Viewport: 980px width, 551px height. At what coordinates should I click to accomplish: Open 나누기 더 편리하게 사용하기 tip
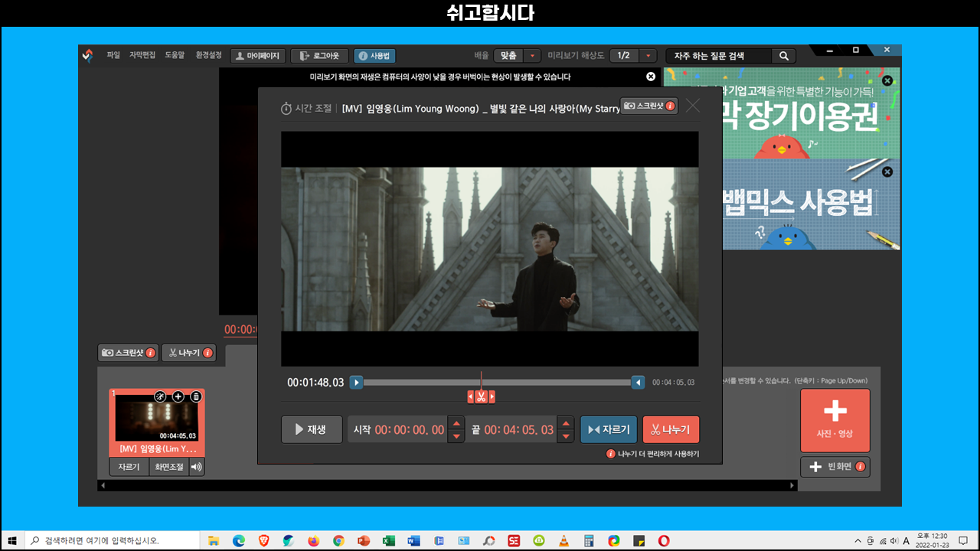(x=653, y=454)
